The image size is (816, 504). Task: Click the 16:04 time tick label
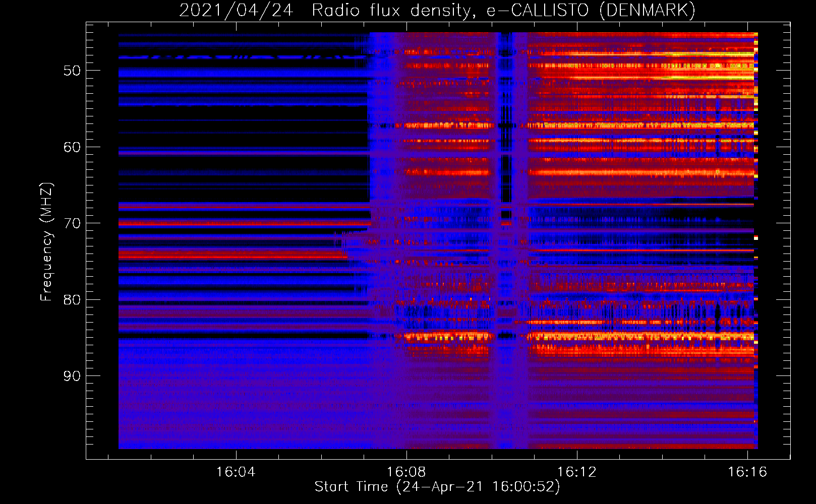pos(236,472)
